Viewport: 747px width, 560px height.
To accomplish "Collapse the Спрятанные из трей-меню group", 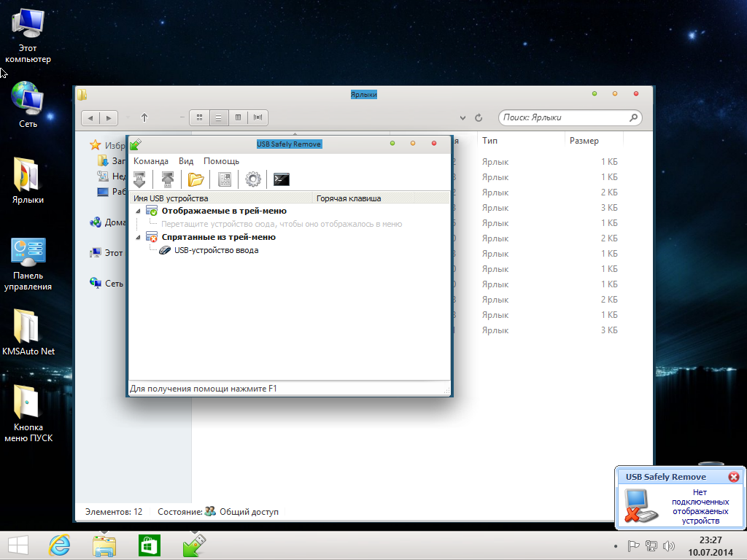I will [x=138, y=237].
